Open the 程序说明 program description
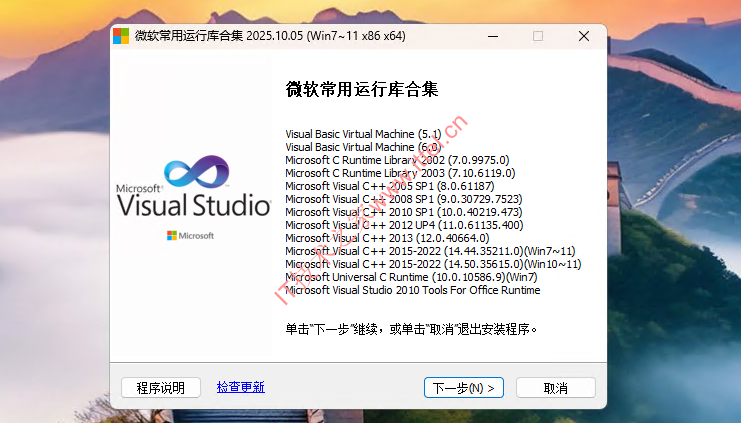 pyautogui.click(x=160, y=388)
